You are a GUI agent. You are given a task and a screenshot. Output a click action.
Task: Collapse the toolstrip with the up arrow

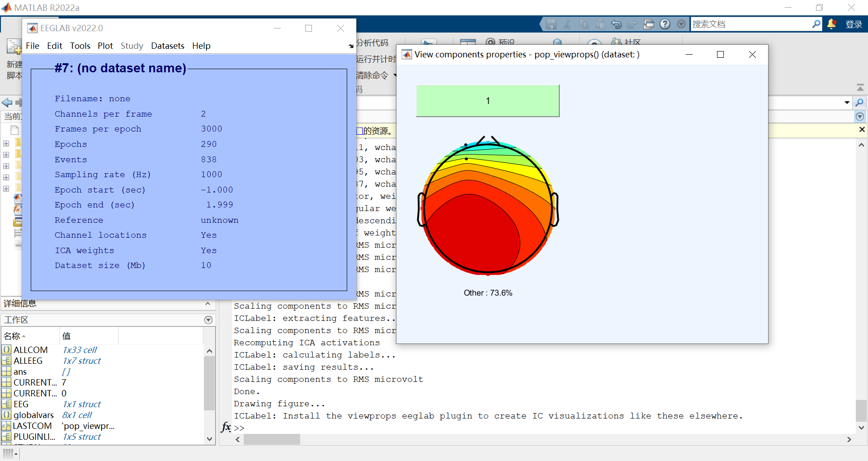pyautogui.click(x=860, y=87)
